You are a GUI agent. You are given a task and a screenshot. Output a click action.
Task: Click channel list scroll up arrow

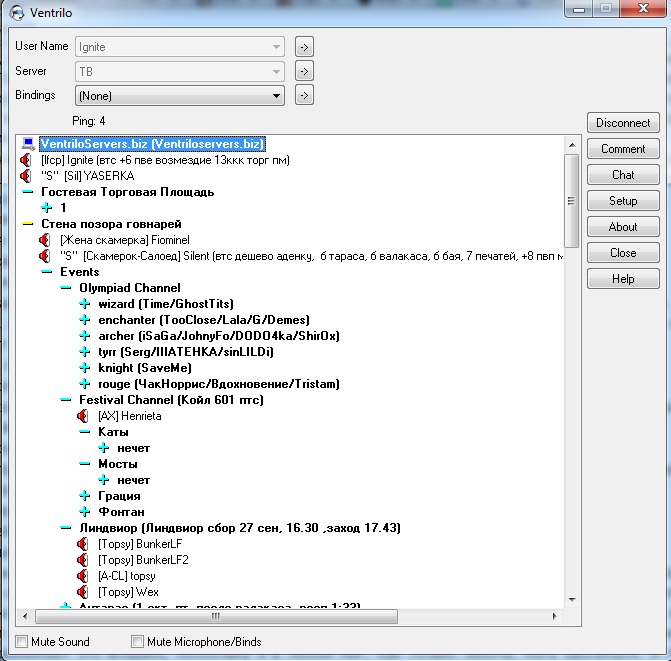pos(572,145)
